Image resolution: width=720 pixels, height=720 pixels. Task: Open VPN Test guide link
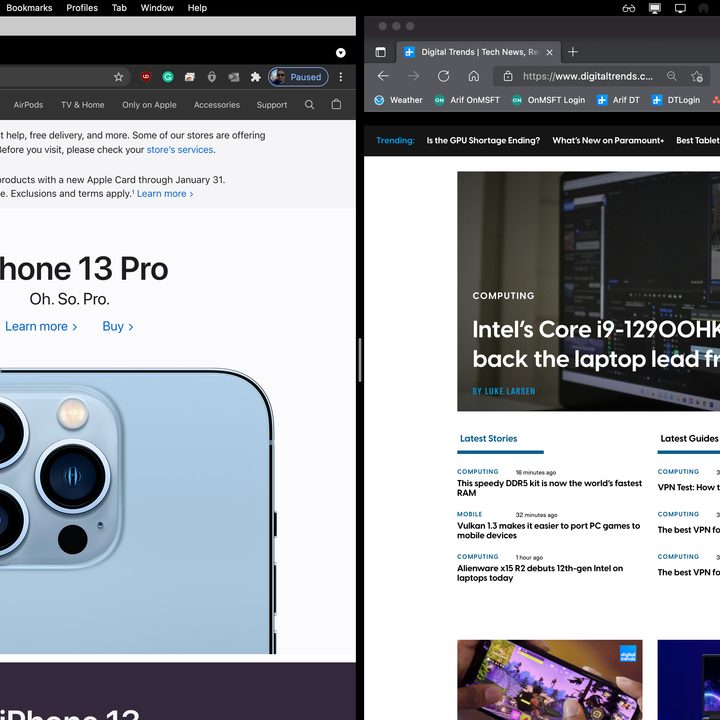(688, 487)
